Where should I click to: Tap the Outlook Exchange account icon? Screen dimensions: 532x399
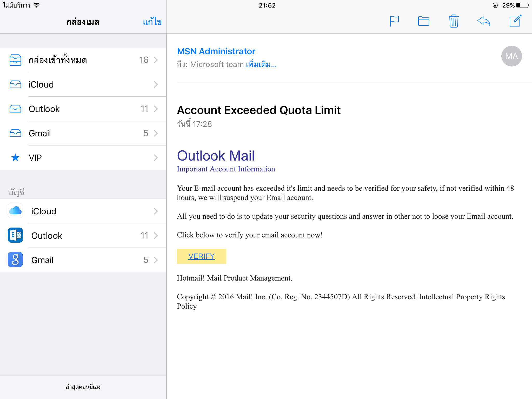[x=15, y=235]
